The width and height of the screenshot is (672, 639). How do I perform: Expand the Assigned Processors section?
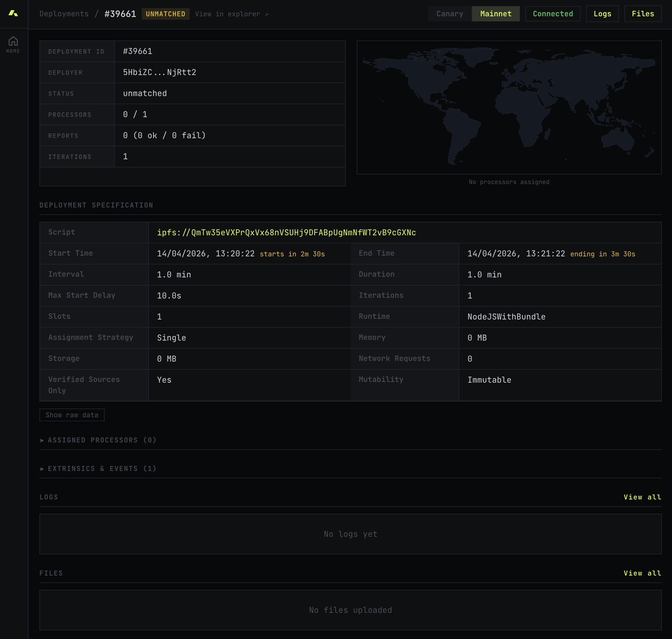[x=99, y=440]
